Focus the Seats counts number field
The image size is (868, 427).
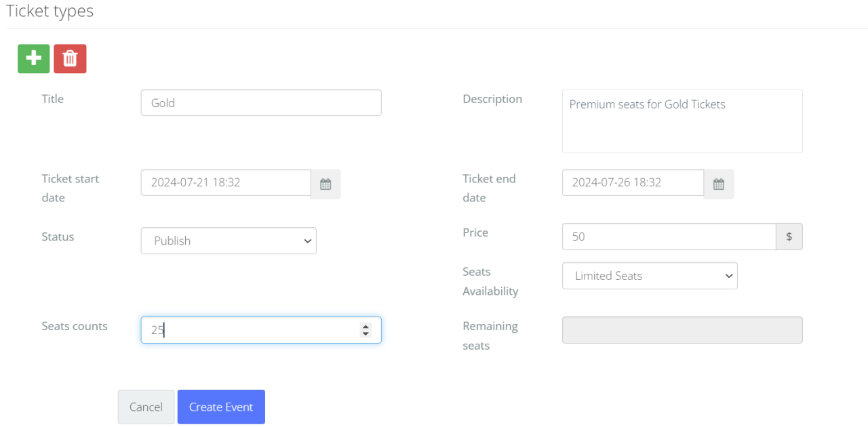251,330
